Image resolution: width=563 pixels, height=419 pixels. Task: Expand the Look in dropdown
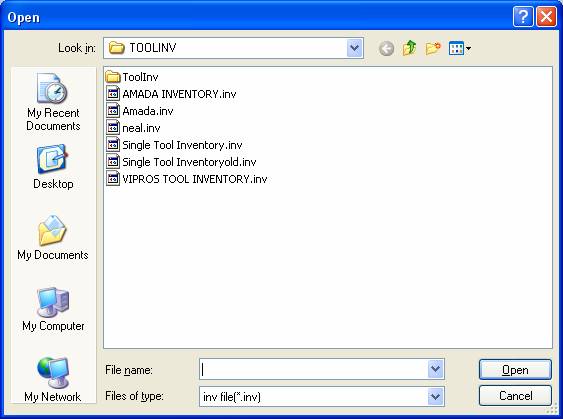click(x=355, y=48)
